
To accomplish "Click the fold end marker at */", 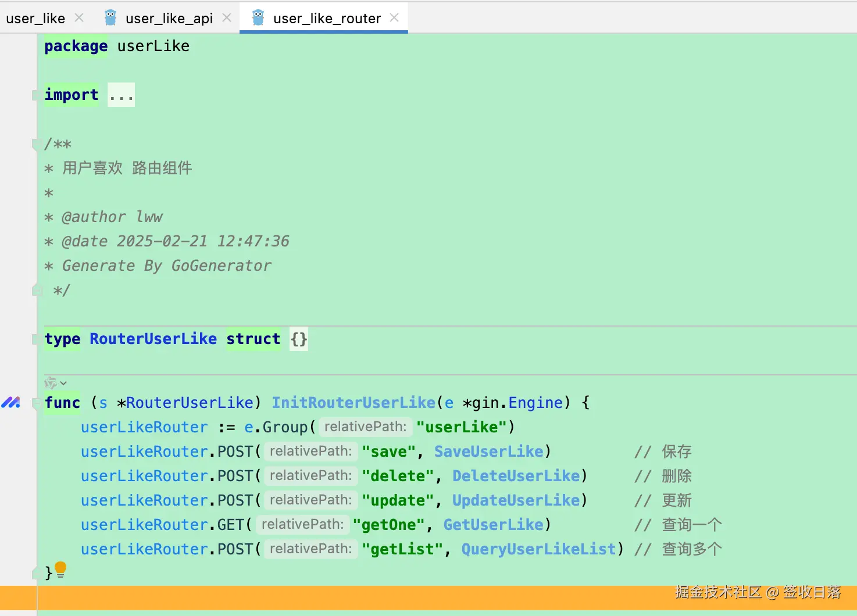I will tap(36, 289).
